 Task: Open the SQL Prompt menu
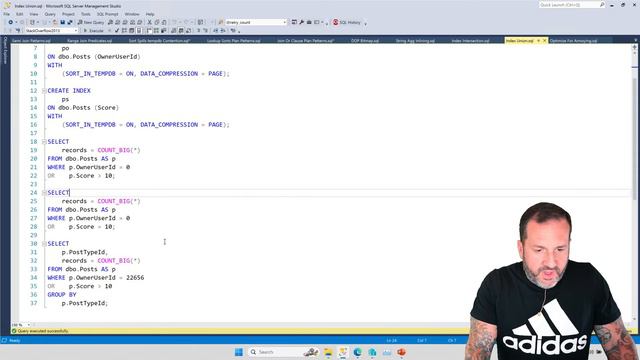[x=107, y=14]
